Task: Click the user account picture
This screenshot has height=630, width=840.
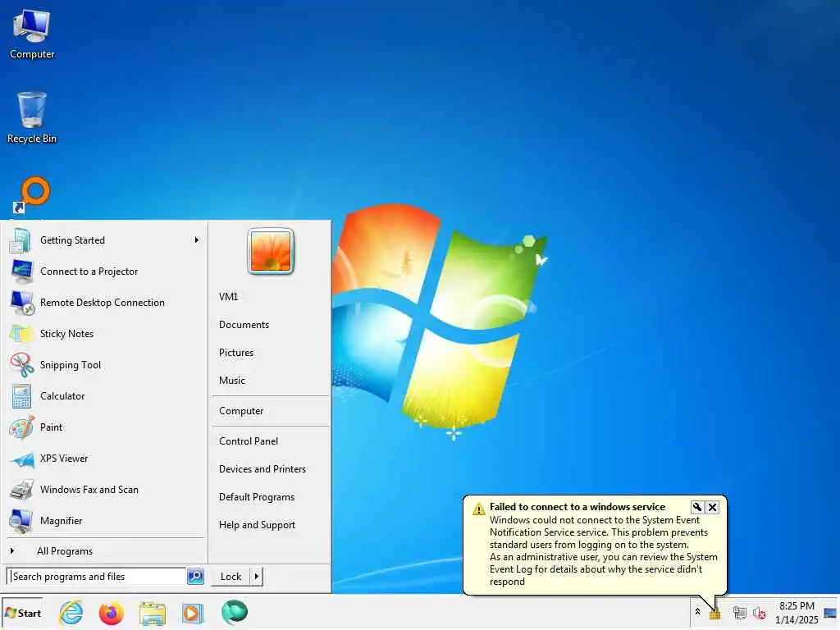Action: [271, 251]
